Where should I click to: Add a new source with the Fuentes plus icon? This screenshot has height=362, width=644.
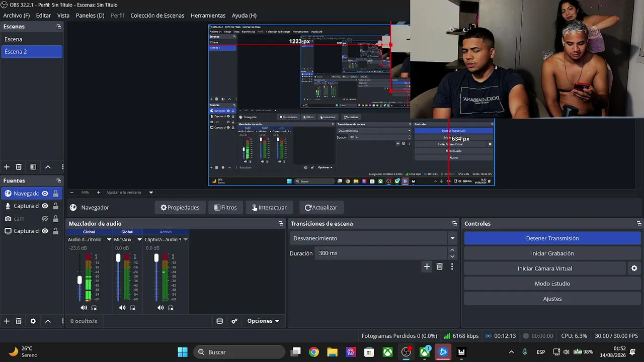coord(7,321)
